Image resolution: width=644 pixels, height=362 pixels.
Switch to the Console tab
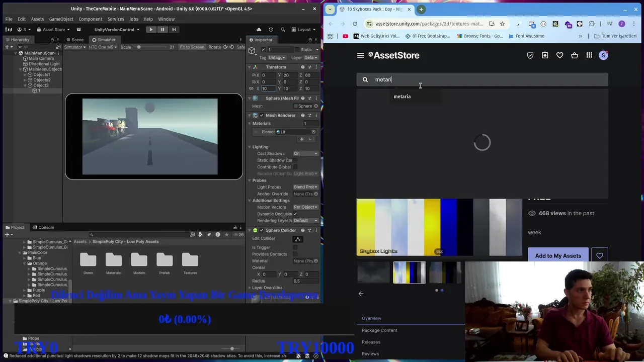click(x=43, y=227)
